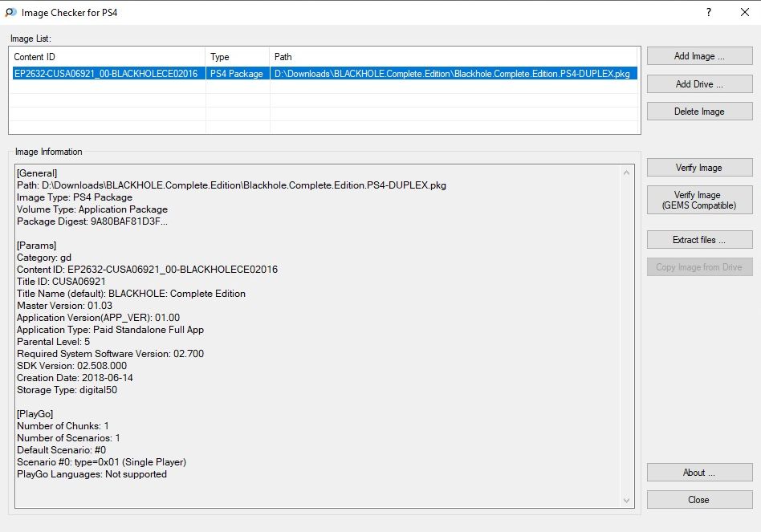Delete the selected image with Delete Image
The height and width of the screenshot is (532, 761).
click(699, 112)
